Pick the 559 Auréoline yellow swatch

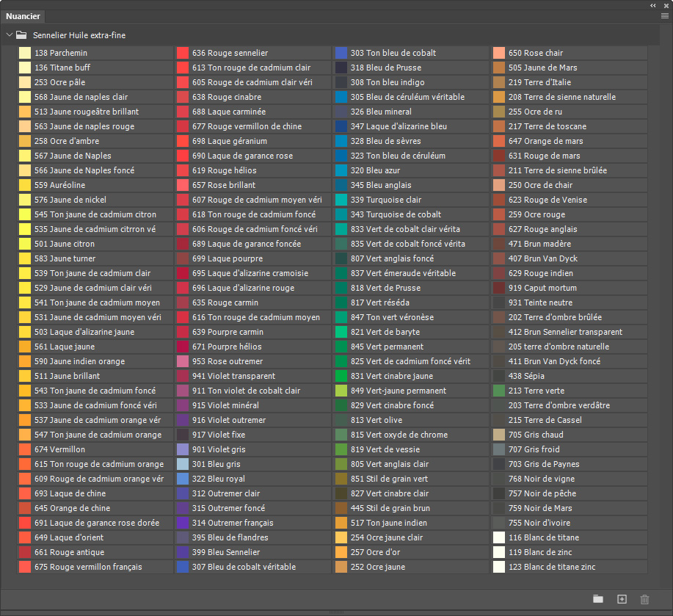tap(25, 185)
